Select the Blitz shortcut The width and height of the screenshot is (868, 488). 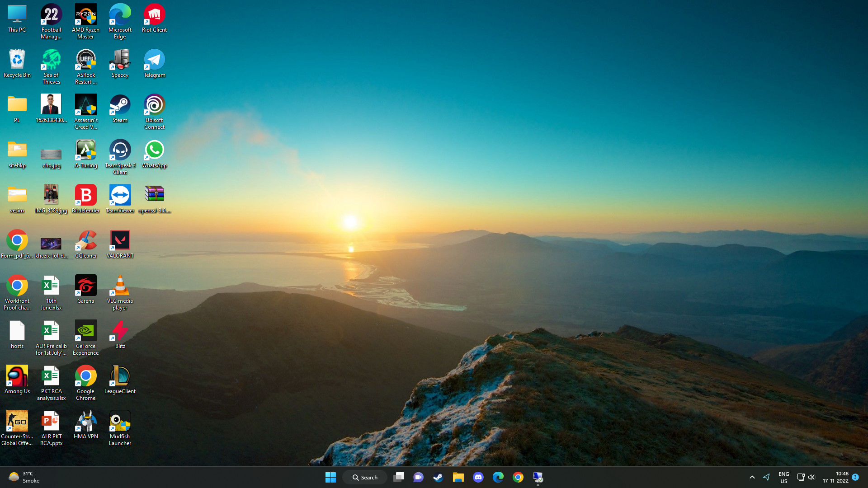(120, 335)
